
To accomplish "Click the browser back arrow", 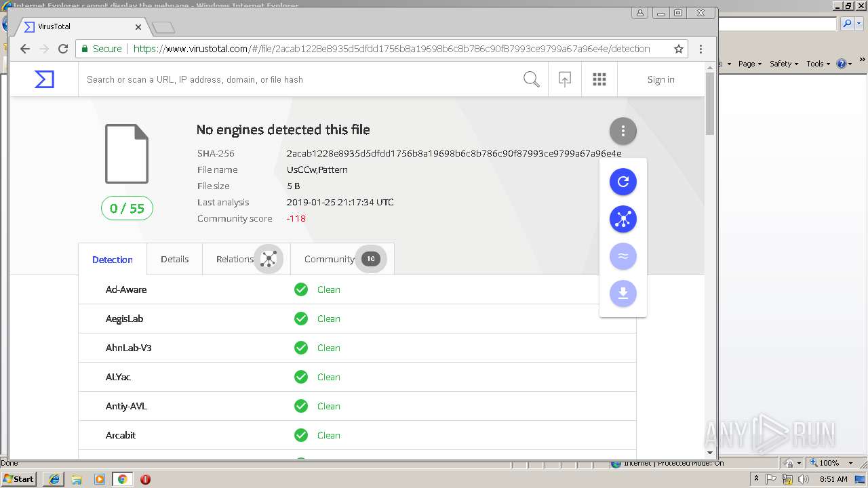I will (25, 49).
